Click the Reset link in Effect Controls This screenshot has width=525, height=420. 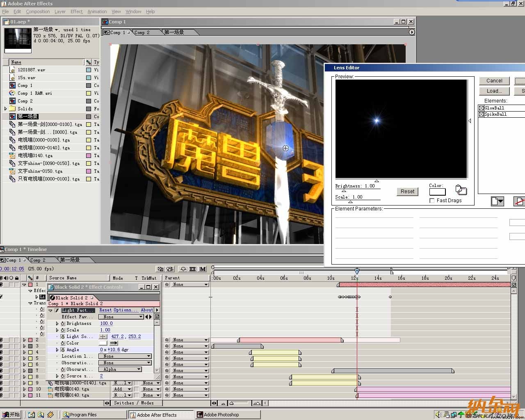[105, 310]
